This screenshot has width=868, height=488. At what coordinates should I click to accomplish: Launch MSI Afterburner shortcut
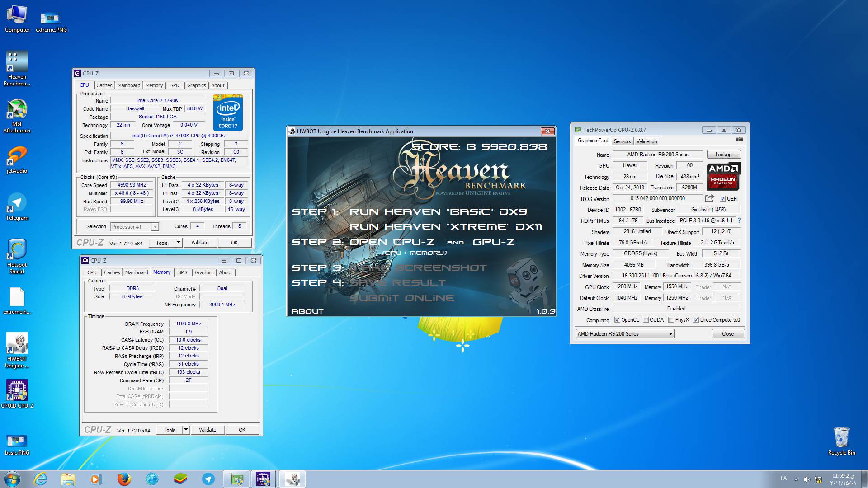[x=17, y=116]
